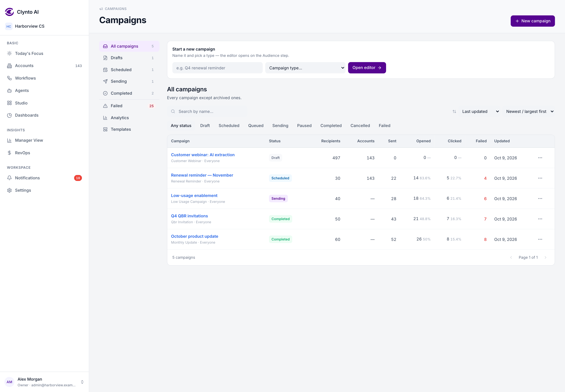Viewport: 565px width, 392px height.
Task: Click the Search by name field
Action: (207, 112)
